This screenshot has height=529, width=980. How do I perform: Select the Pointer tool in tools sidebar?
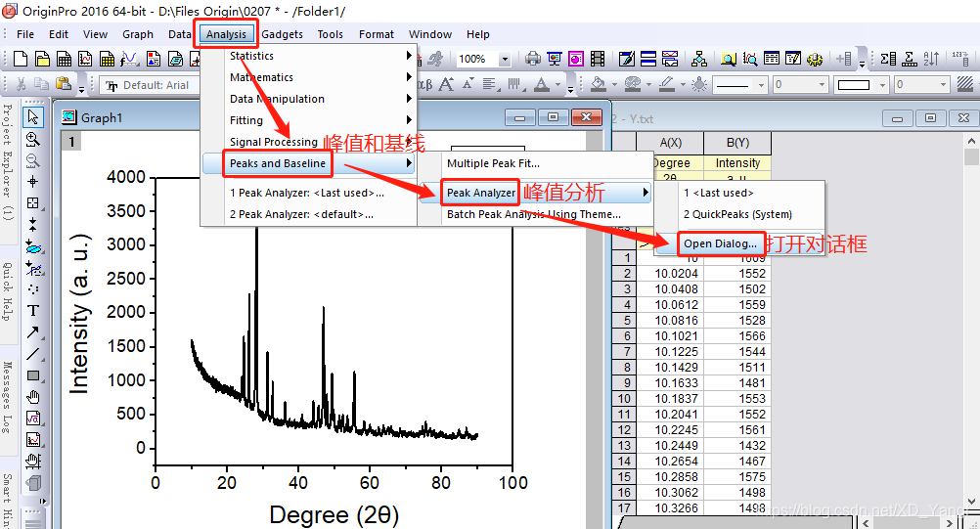[x=33, y=116]
